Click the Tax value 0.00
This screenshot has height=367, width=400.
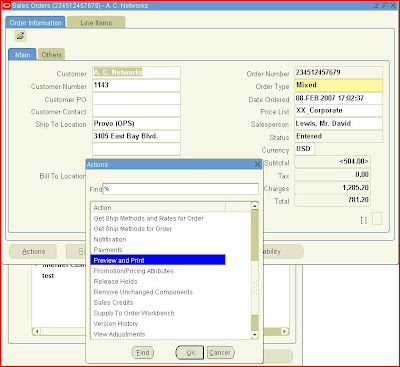coord(332,175)
